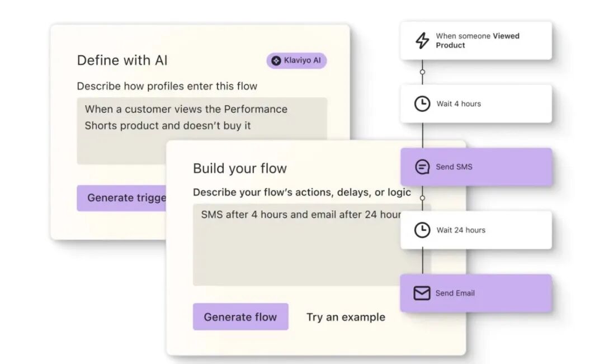The height and width of the screenshot is (364, 604).
Task: Click the lightning bolt trigger icon
Action: coord(422,41)
